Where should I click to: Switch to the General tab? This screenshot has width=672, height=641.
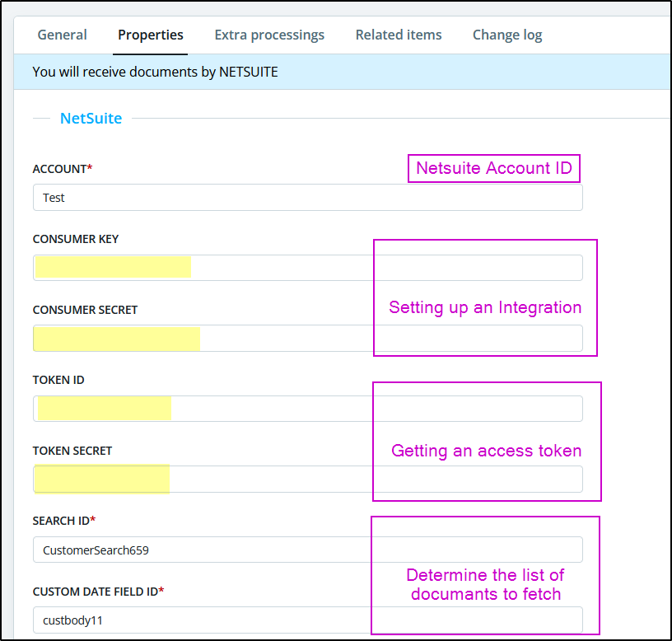click(x=62, y=35)
